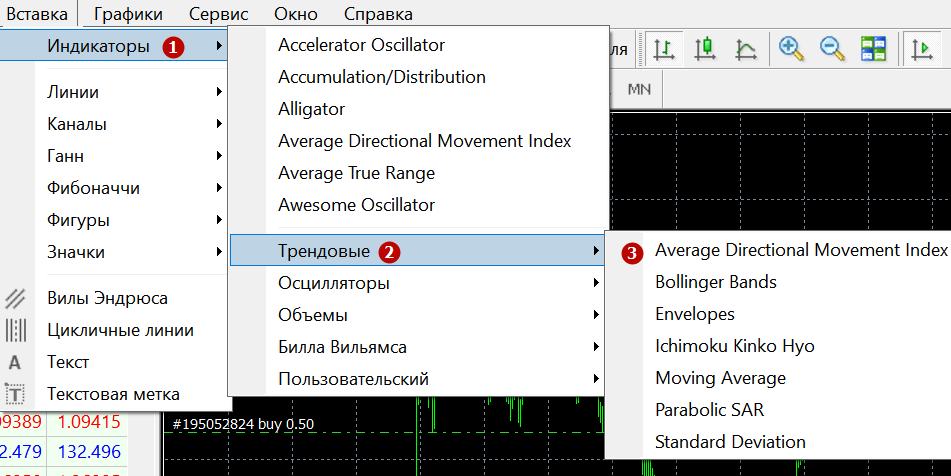Open the Индикаторы submenu

pyautogui.click(x=113, y=46)
